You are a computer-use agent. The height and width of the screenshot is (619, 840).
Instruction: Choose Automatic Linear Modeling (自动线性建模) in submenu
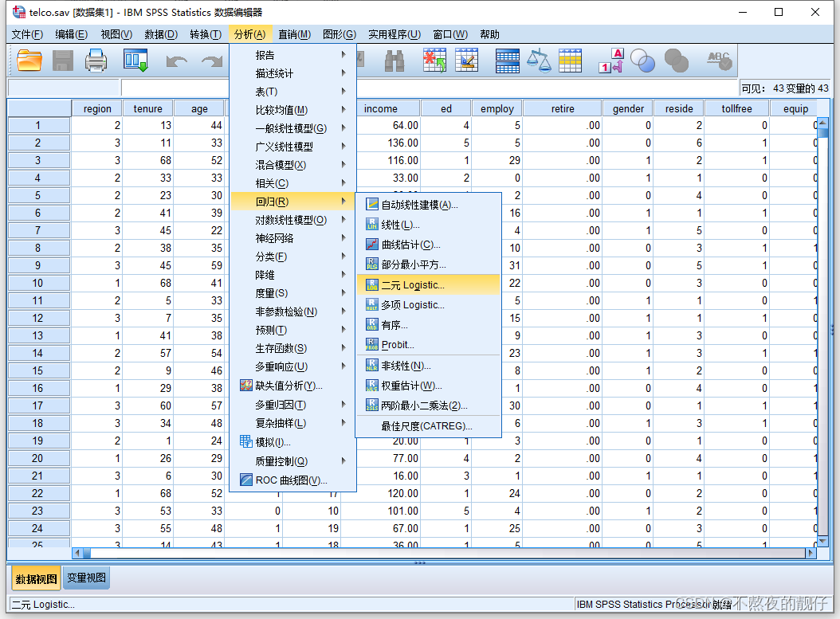pos(428,205)
